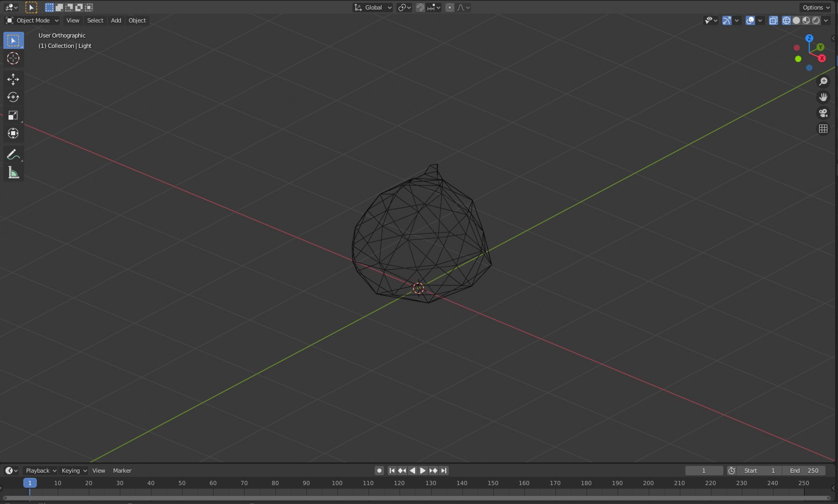
Task: Jump to the start frame
Action: tap(392, 470)
